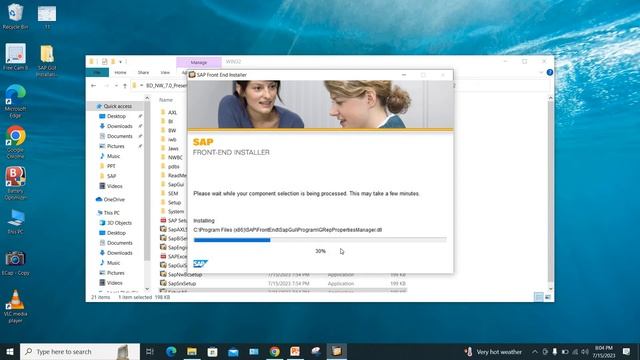Image resolution: width=640 pixels, height=360 pixels.
Task: Open the ECap - Copy desktop icon
Action: [x=15, y=263]
